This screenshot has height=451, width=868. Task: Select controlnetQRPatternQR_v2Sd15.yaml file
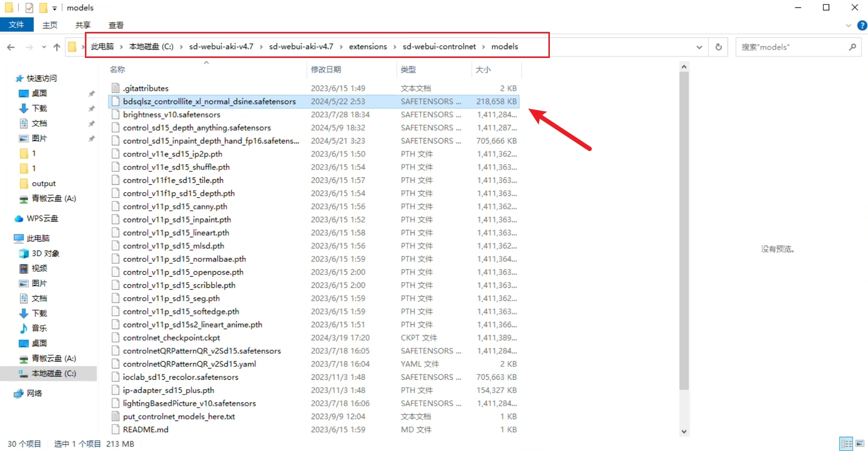(x=190, y=364)
